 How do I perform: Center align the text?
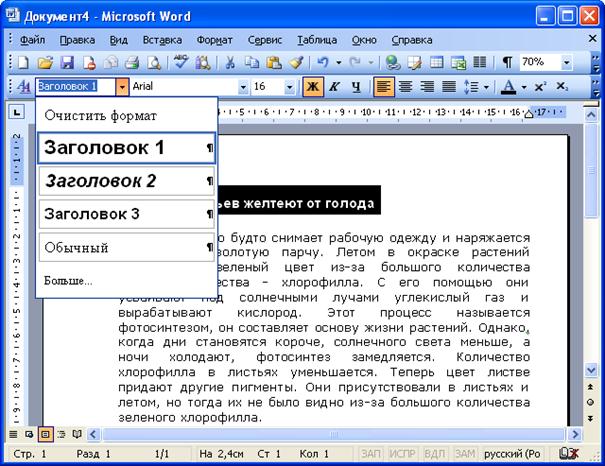[x=405, y=86]
